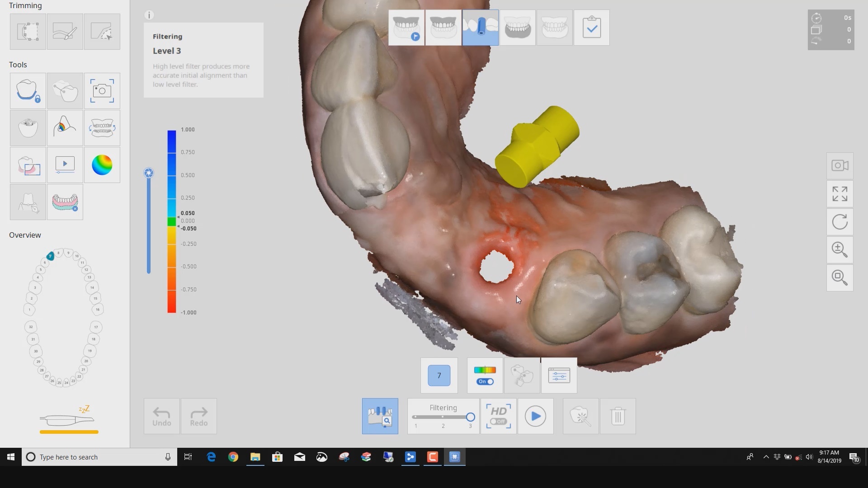Expand hidden icons in the system tray
This screenshot has height=488, width=868.
[x=765, y=457]
